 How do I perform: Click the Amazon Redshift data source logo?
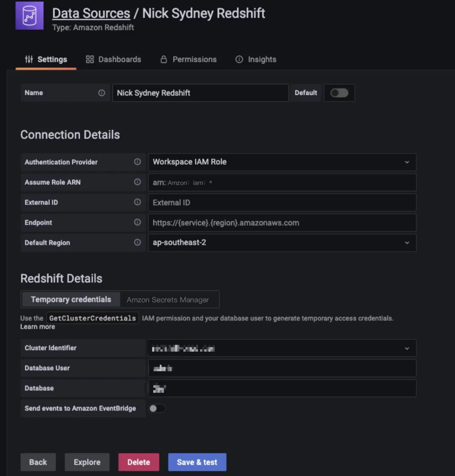29,16
